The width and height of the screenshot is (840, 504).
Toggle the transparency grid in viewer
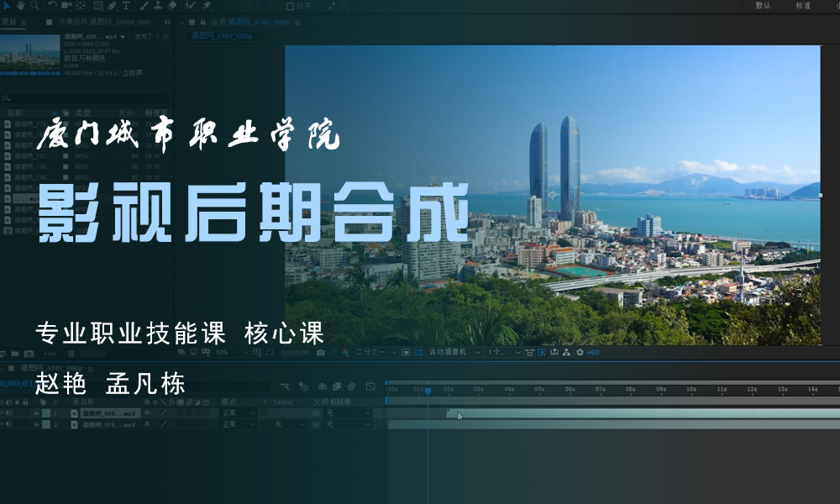(418, 352)
